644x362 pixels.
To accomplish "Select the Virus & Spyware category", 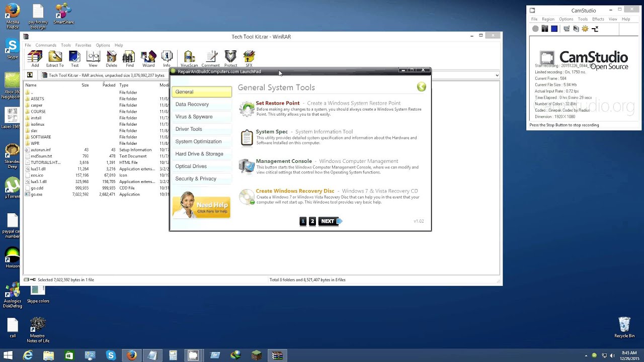I will click(202, 117).
